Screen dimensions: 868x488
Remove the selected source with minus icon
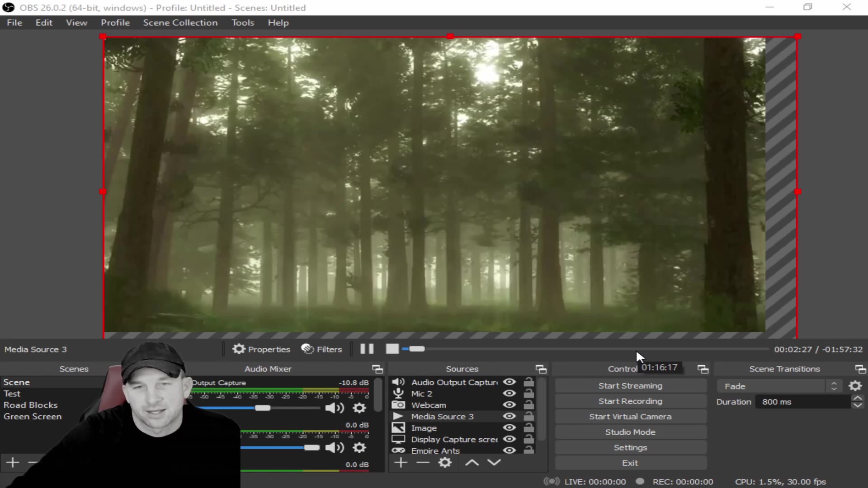tap(423, 462)
